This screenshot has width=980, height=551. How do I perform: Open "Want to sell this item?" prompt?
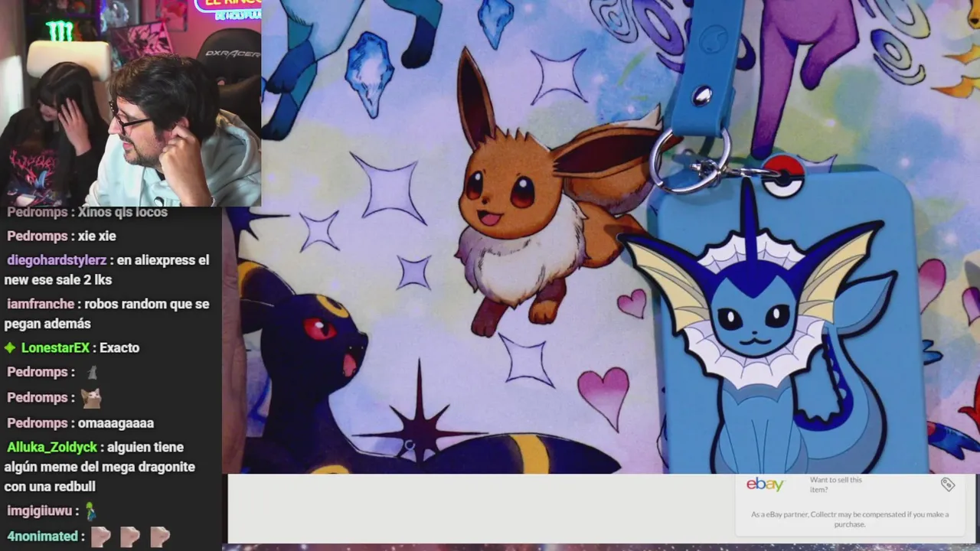click(836, 484)
